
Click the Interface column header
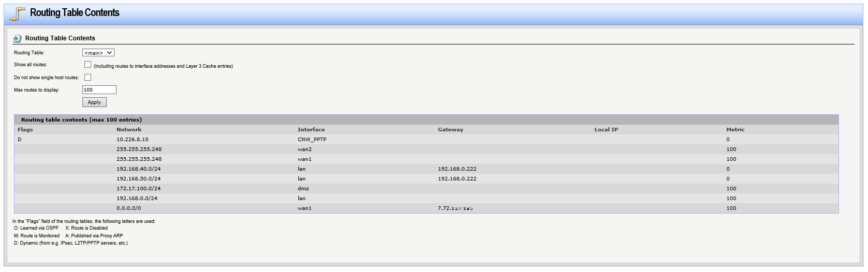click(x=311, y=130)
